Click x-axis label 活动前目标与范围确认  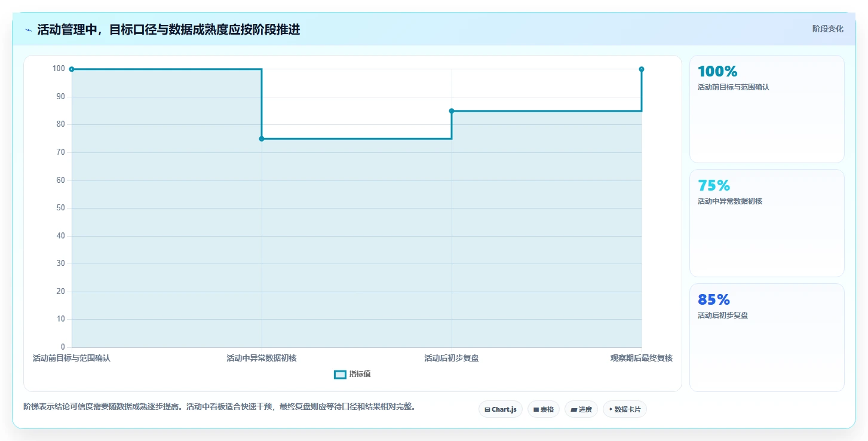tap(72, 359)
